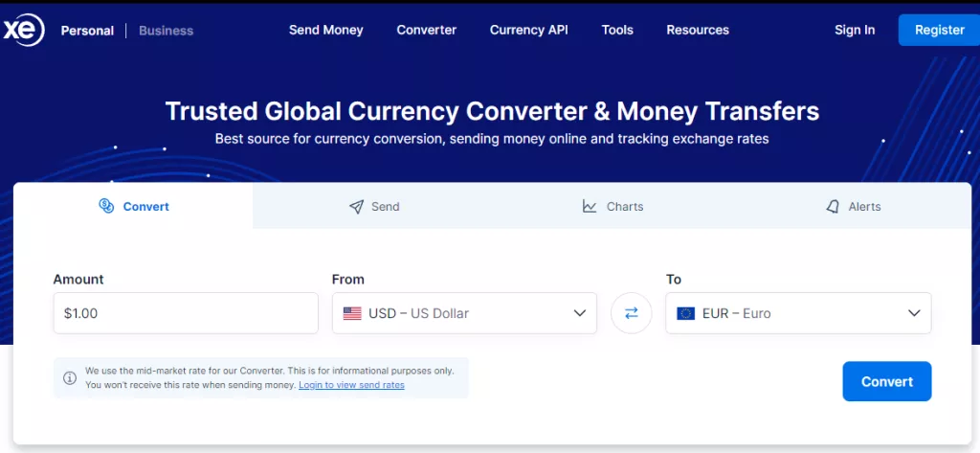Image resolution: width=980 pixels, height=453 pixels.
Task: Select the Business site option
Action: point(167,31)
